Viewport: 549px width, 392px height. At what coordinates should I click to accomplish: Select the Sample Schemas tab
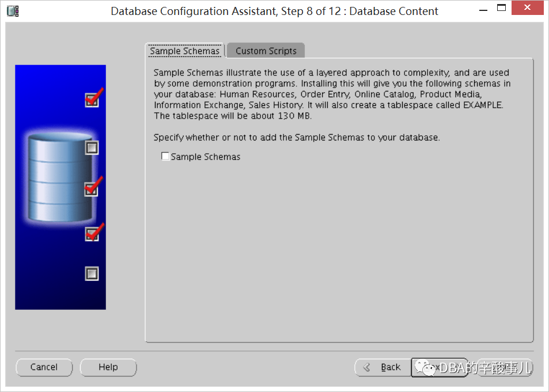coord(184,51)
